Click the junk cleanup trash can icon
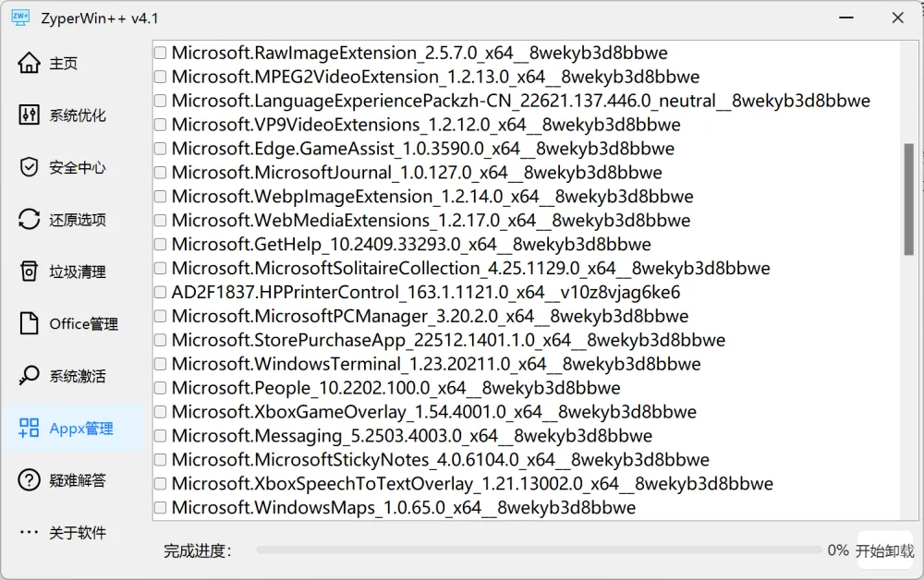 pos(29,271)
